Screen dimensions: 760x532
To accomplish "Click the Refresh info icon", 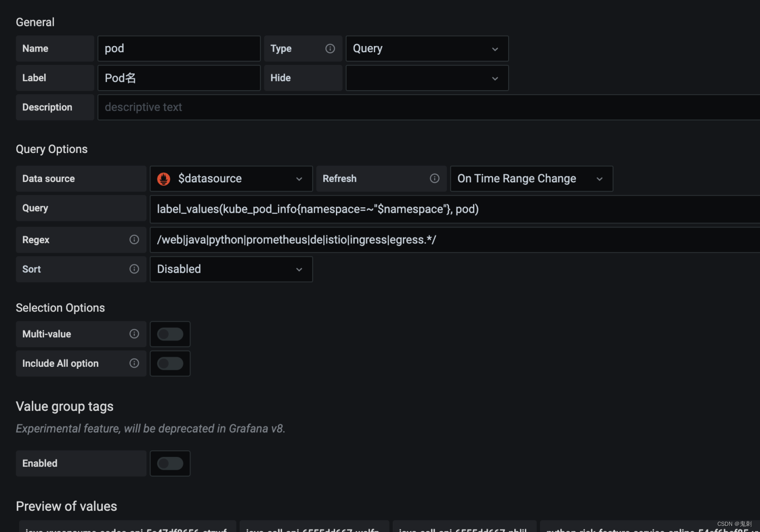I will pos(435,178).
